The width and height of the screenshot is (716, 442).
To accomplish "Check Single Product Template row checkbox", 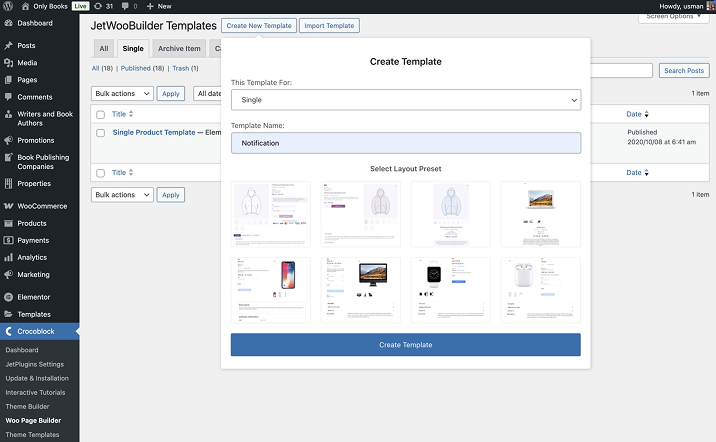I will pos(100,133).
